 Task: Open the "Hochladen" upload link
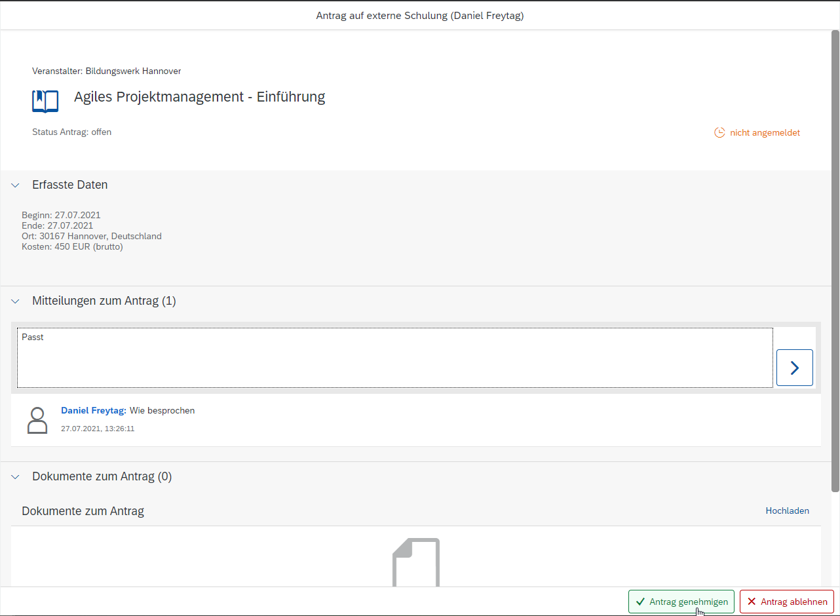coord(787,510)
